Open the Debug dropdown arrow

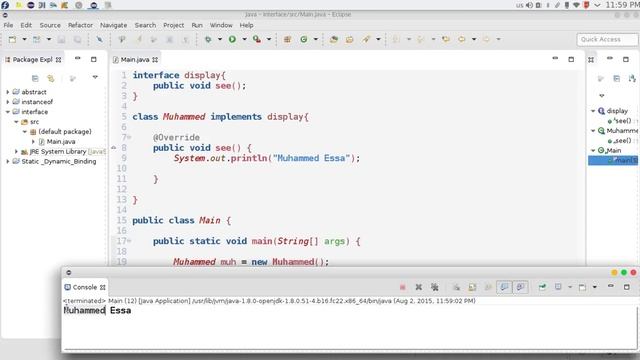(220, 39)
